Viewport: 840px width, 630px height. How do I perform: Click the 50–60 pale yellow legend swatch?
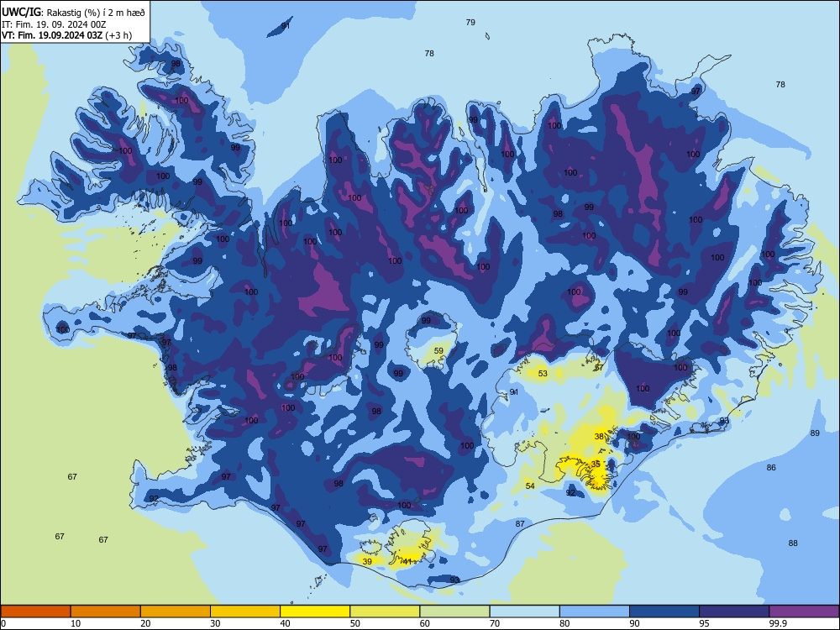[x=385, y=612]
